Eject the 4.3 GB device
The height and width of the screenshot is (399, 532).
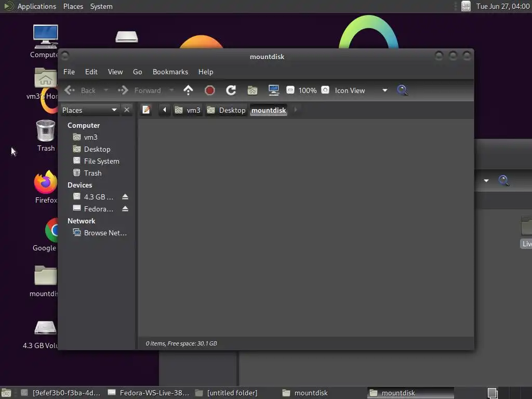(x=125, y=197)
